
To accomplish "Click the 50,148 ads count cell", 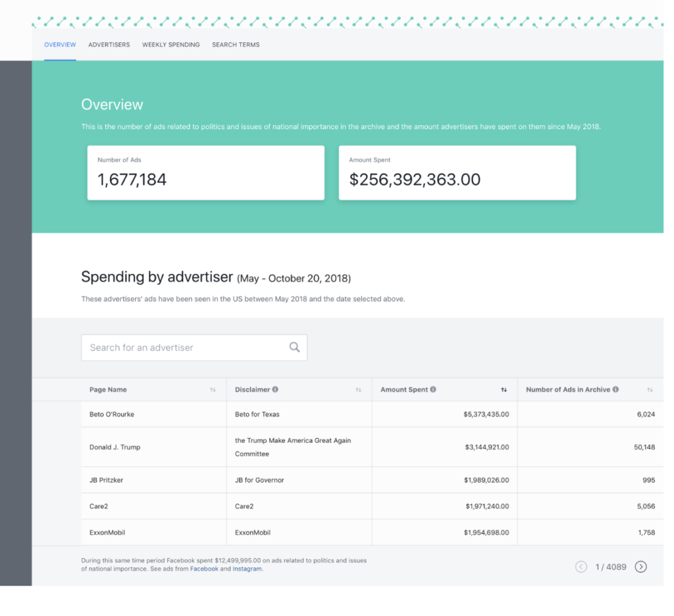I will click(x=590, y=447).
